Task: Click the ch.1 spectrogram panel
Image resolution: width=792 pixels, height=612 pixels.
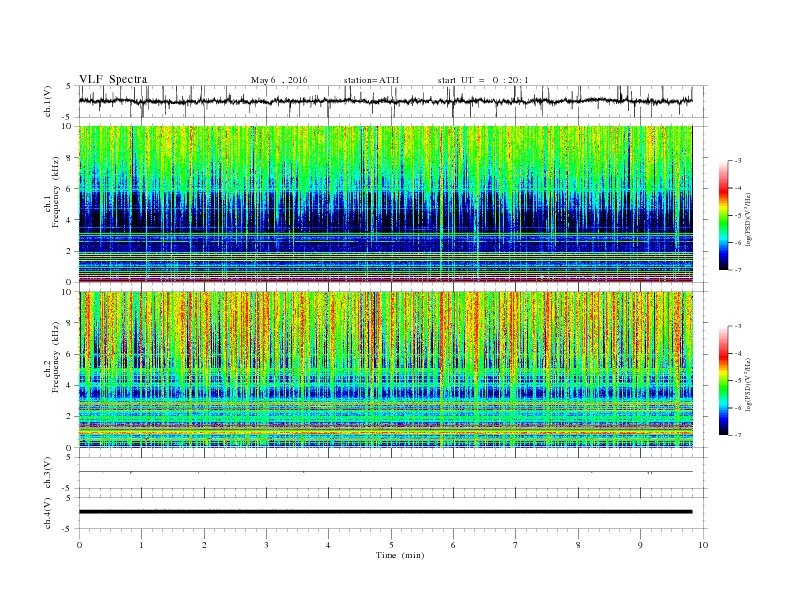Action: 385,204
